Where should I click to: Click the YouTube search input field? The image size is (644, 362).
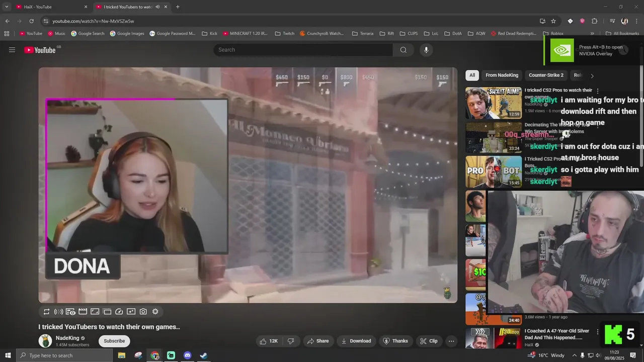pos(303,50)
